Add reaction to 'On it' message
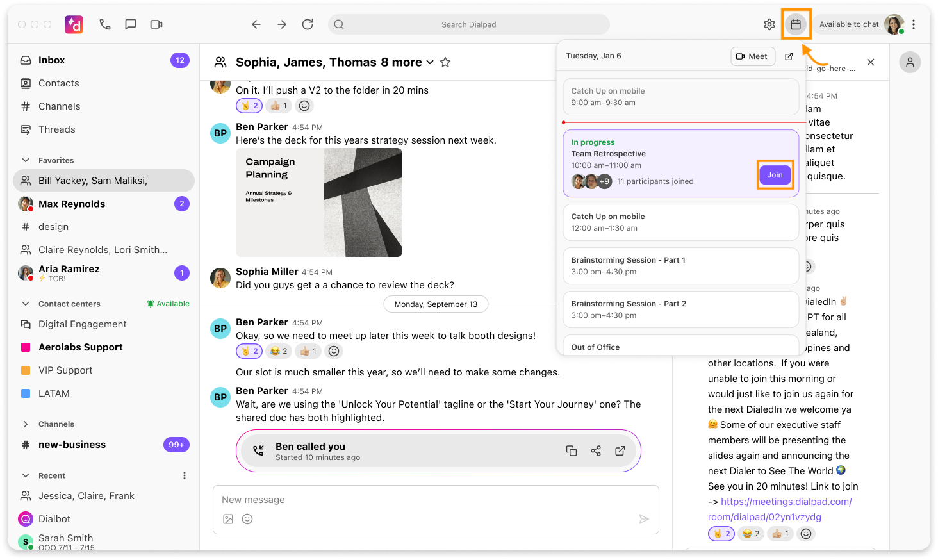Viewport: 938px width, 560px height. 305,106
